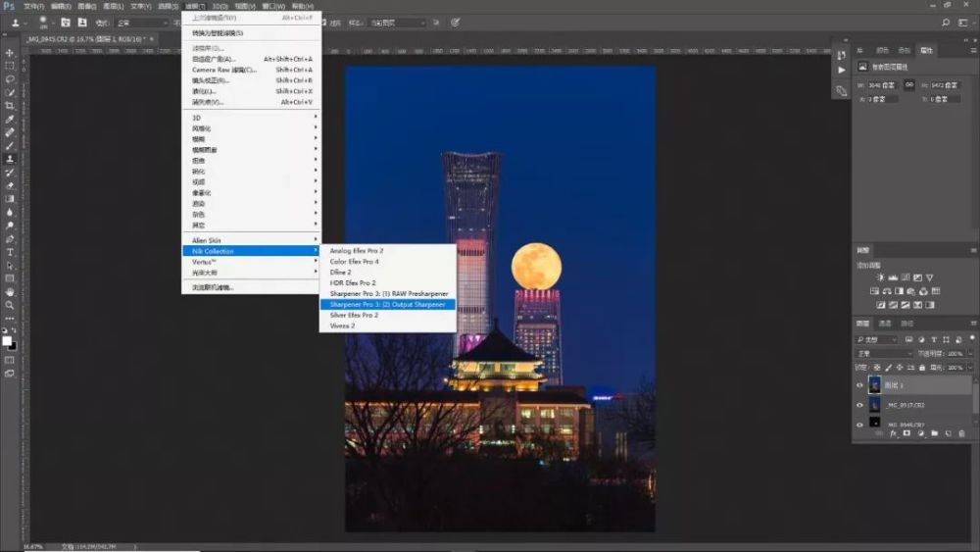Image resolution: width=980 pixels, height=552 pixels.
Task: Select the Crop tool
Action: (10, 106)
